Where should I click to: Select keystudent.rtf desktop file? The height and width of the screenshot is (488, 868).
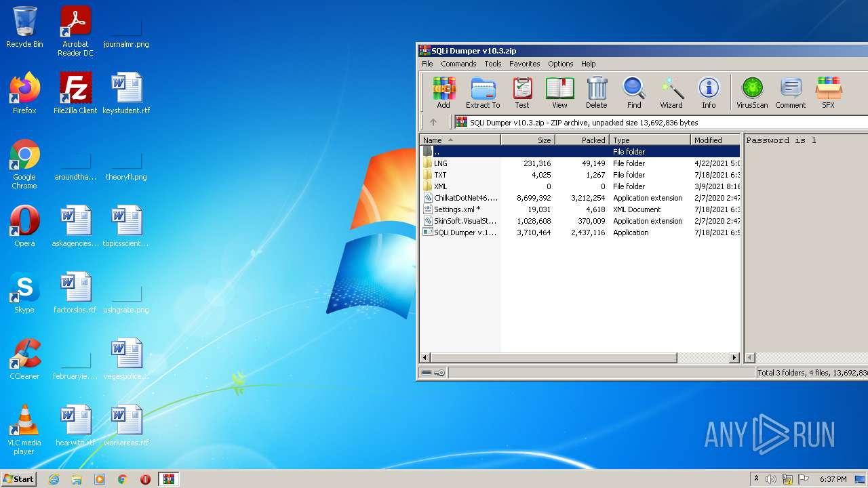(126, 94)
